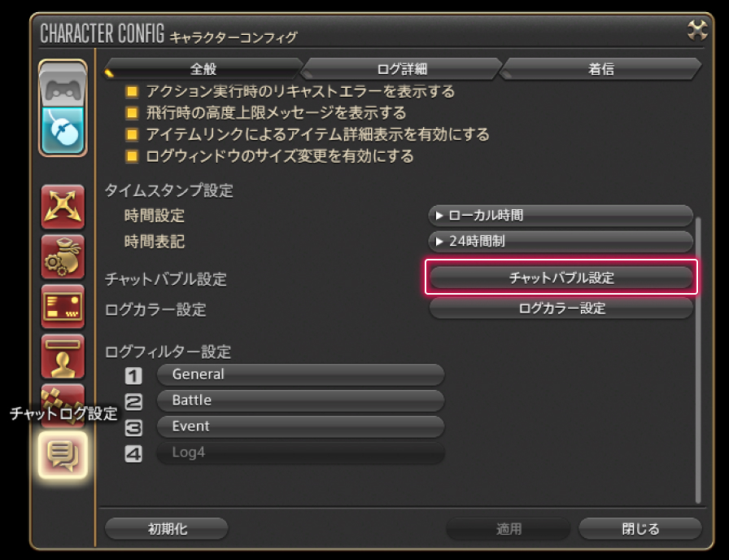The height and width of the screenshot is (560, 729).
Task: Toggle 飛行時の高度上限メッセージを表示する checkbox
Action: point(132,112)
